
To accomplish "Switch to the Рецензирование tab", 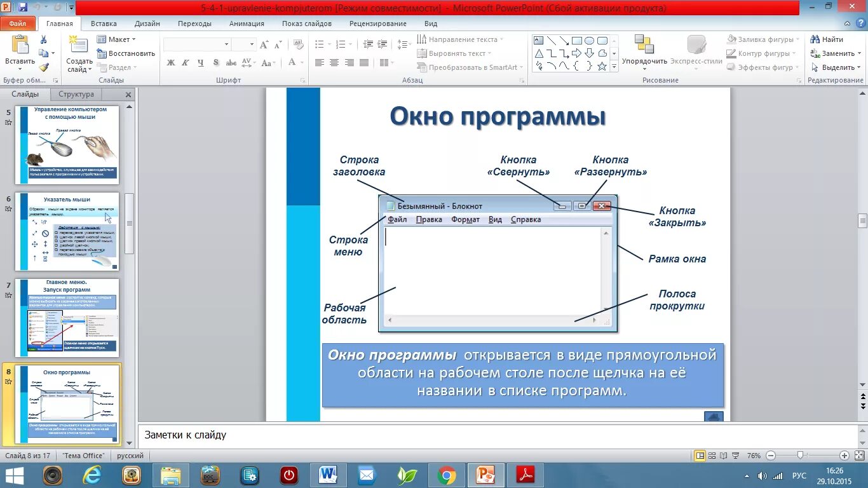I will pyautogui.click(x=378, y=24).
